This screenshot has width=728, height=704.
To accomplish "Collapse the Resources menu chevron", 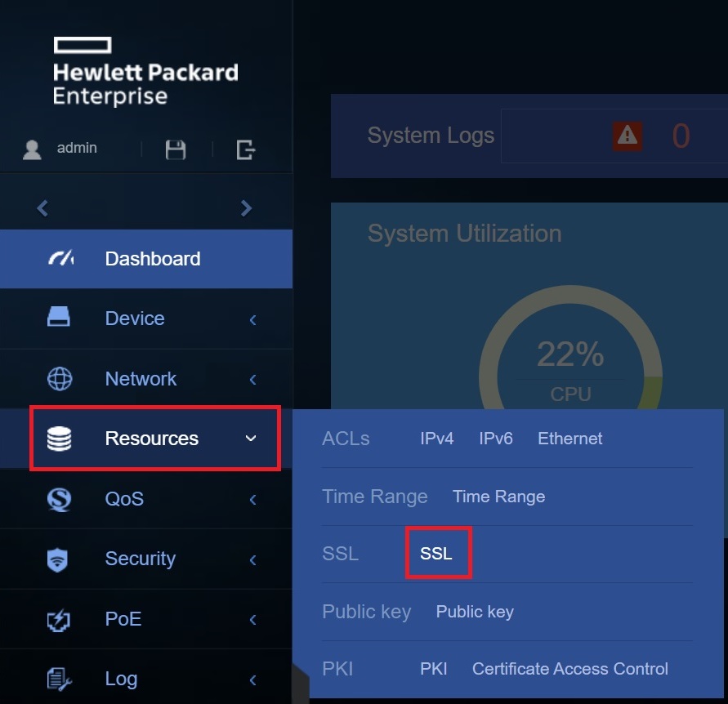I will 251,439.
